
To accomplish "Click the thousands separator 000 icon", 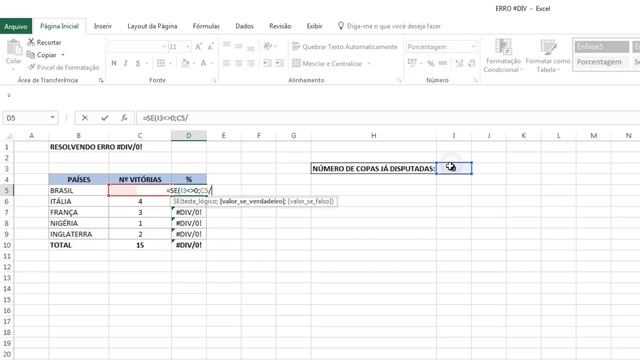I will 443,63.
